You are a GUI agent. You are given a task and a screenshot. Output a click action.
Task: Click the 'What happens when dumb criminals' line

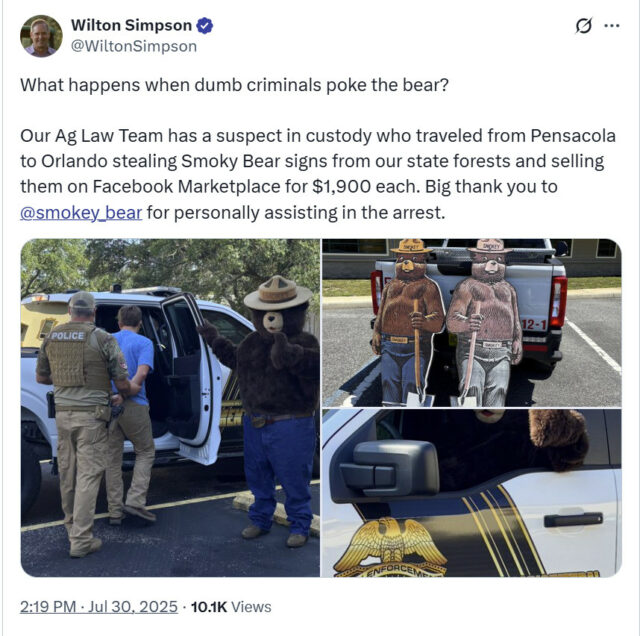click(x=234, y=85)
